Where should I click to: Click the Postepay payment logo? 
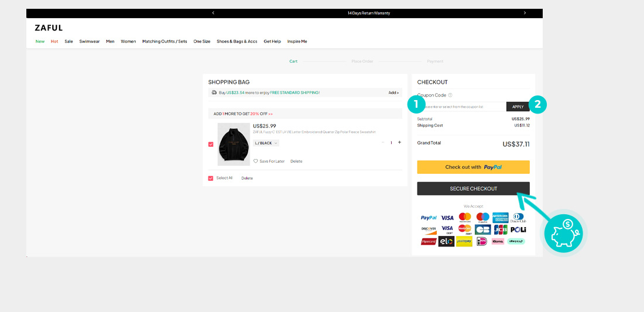[464, 241]
